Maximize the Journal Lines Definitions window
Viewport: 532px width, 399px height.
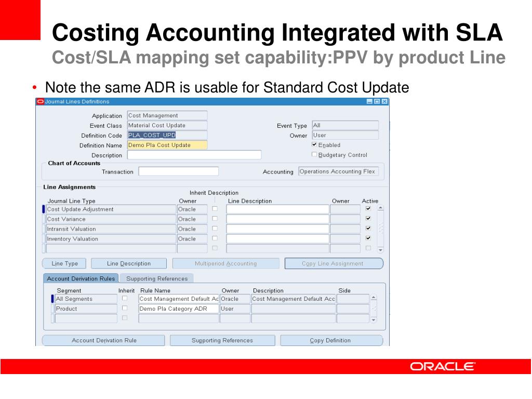tap(377, 101)
